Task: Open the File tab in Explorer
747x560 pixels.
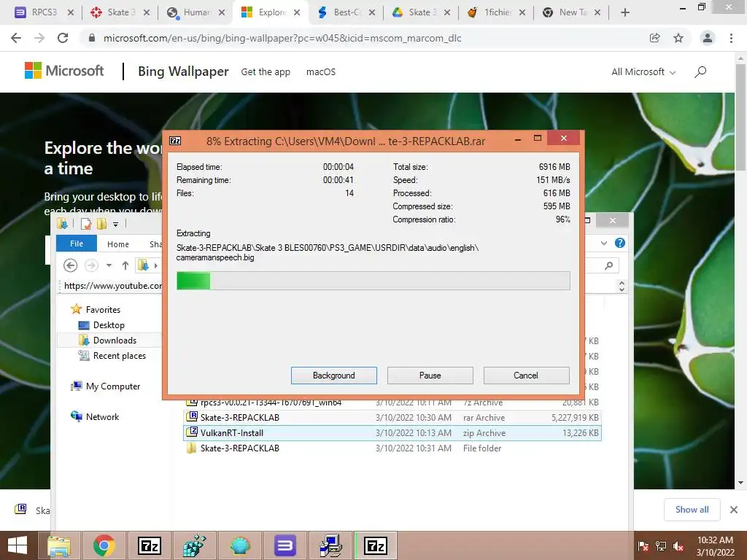Action: click(x=77, y=244)
